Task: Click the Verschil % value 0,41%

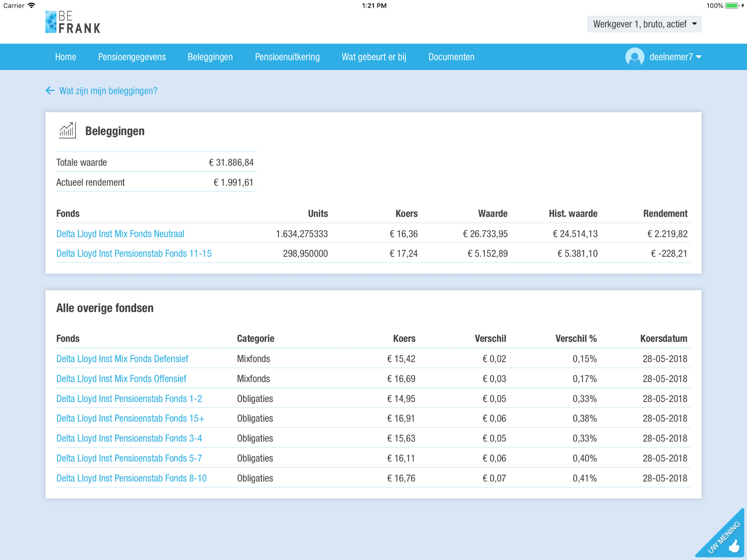Action: (x=585, y=478)
